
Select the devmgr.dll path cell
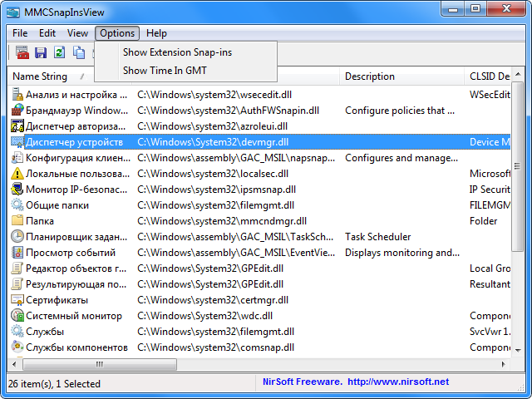213,142
